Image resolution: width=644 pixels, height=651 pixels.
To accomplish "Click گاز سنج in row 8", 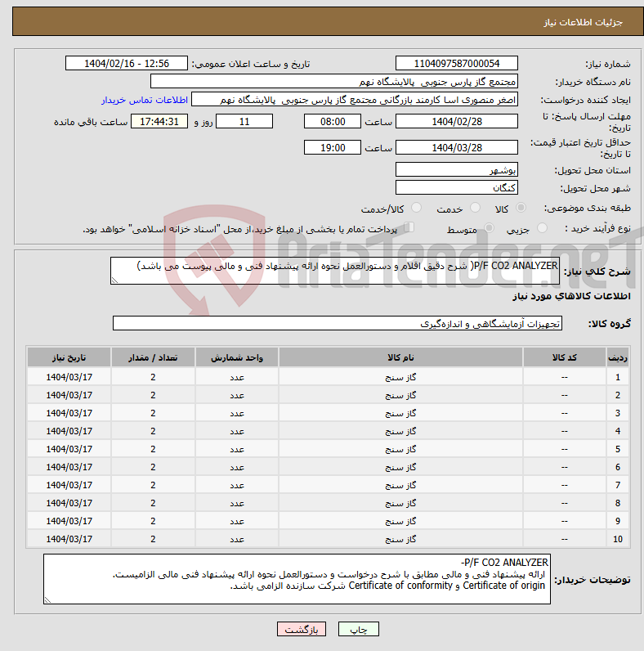I will (400, 503).
